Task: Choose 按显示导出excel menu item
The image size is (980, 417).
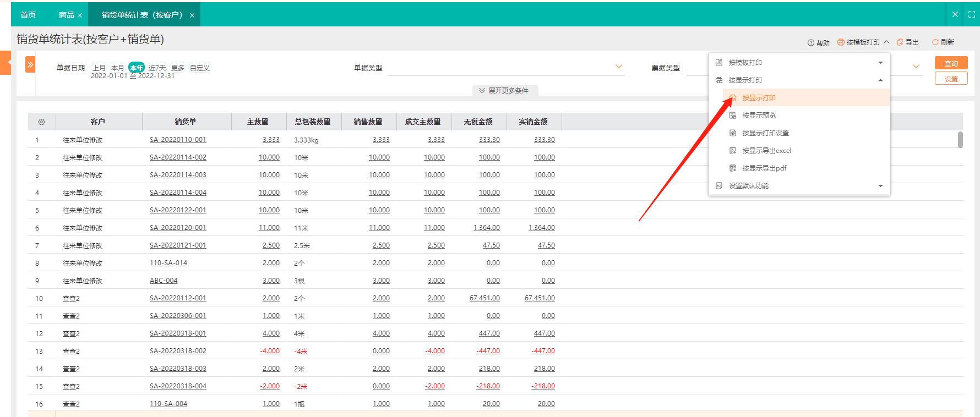Action: [x=766, y=151]
